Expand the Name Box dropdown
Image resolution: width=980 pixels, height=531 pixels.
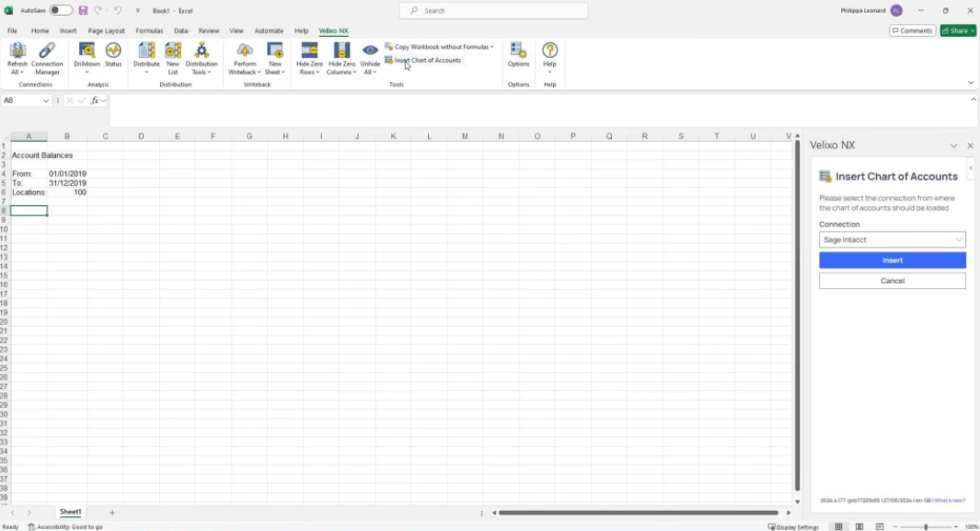click(46, 100)
